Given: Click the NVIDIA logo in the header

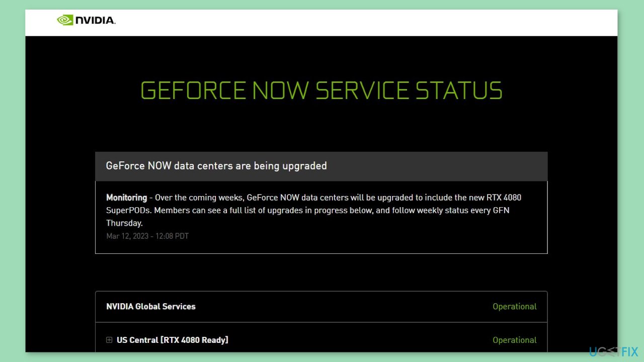Looking at the screenshot, I should coord(86,20).
